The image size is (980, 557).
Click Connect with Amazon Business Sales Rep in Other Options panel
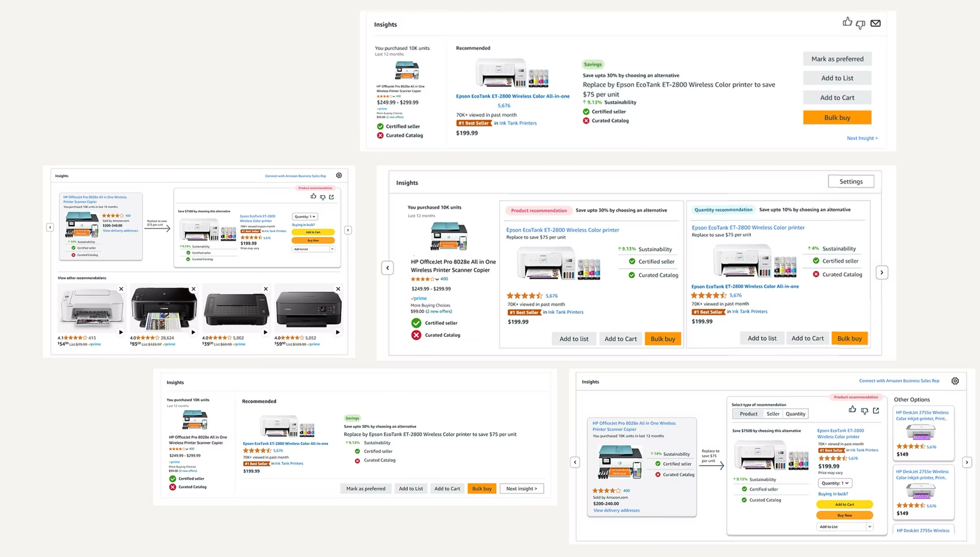point(899,381)
